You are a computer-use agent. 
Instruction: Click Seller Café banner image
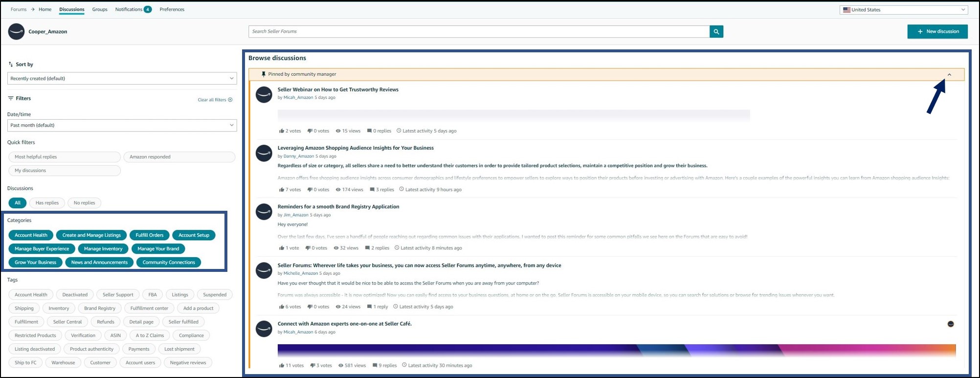pos(617,351)
